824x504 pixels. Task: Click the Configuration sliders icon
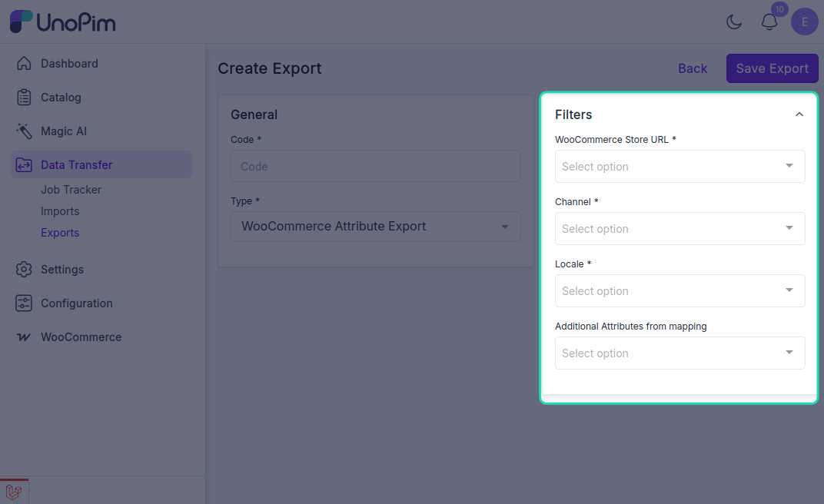(24, 303)
